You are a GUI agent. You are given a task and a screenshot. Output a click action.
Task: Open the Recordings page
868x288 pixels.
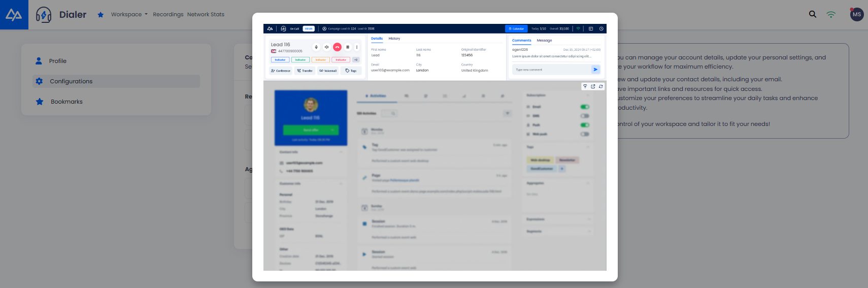tap(168, 14)
